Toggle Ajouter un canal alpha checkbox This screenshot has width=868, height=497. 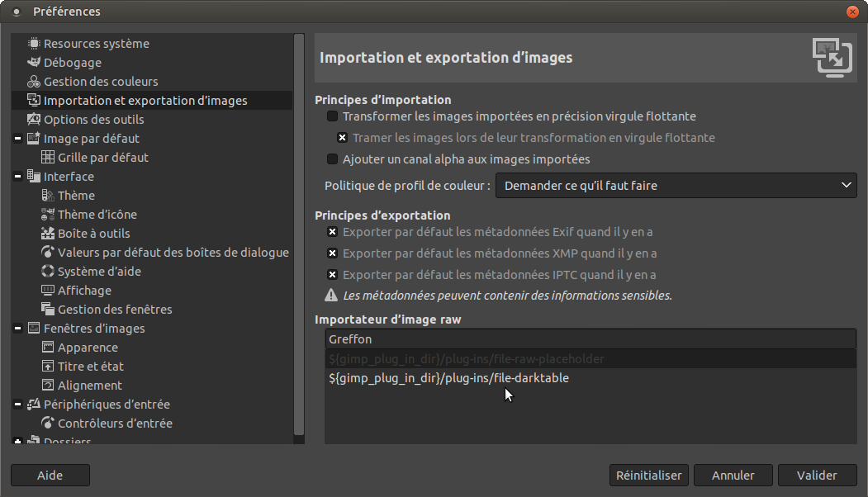point(333,159)
